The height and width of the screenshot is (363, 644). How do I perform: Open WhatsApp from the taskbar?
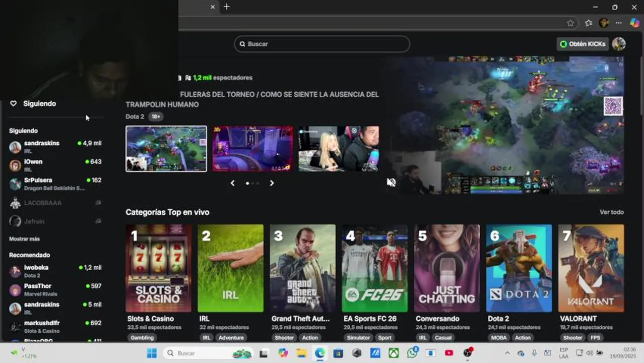point(413,353)
